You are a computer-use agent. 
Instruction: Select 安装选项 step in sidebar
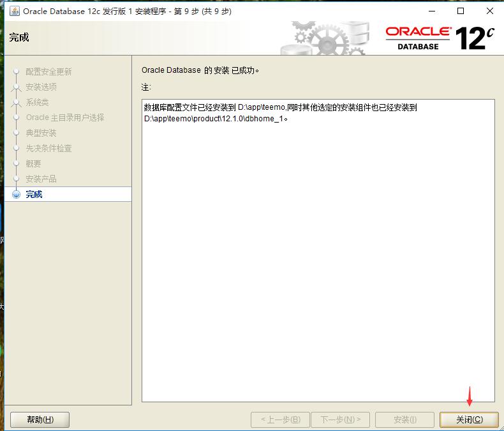click(x=41, y=87)
